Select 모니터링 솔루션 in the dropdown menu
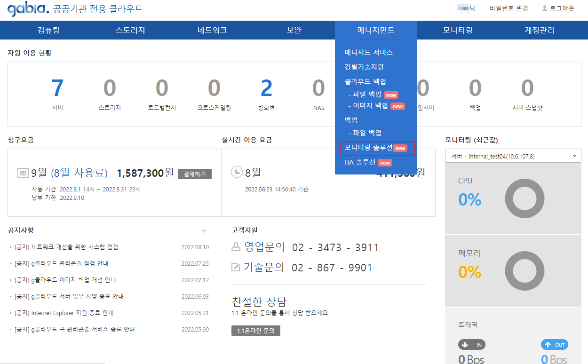This screenshot has height=364, width=588. pyautogui.click(x=369, y=148)
